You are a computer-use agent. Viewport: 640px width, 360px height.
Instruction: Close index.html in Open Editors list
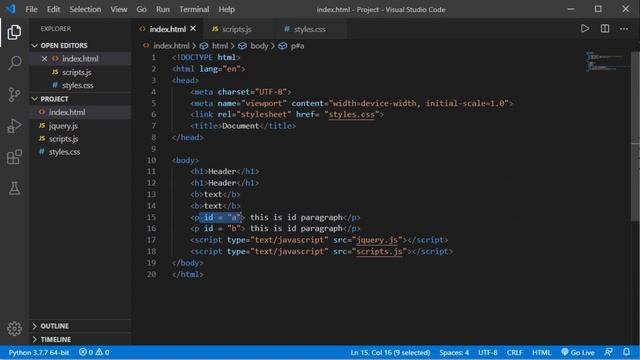pos(44,59)
